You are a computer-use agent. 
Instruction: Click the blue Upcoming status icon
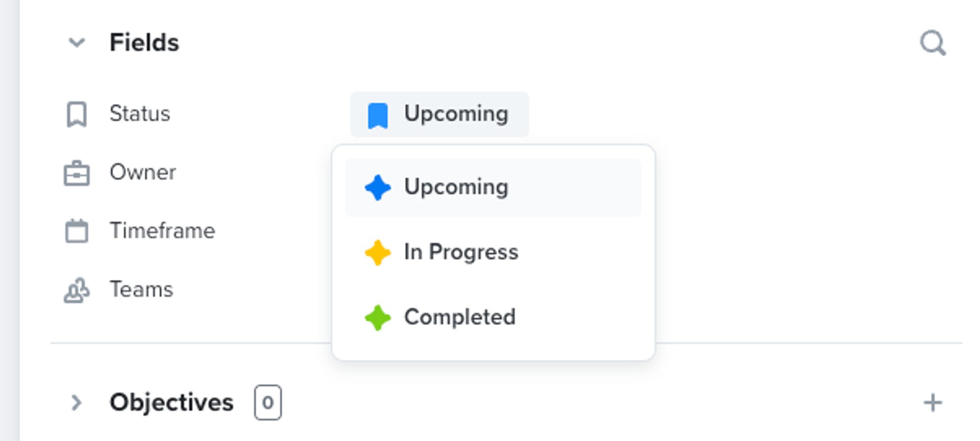click(x=377, y=187)
